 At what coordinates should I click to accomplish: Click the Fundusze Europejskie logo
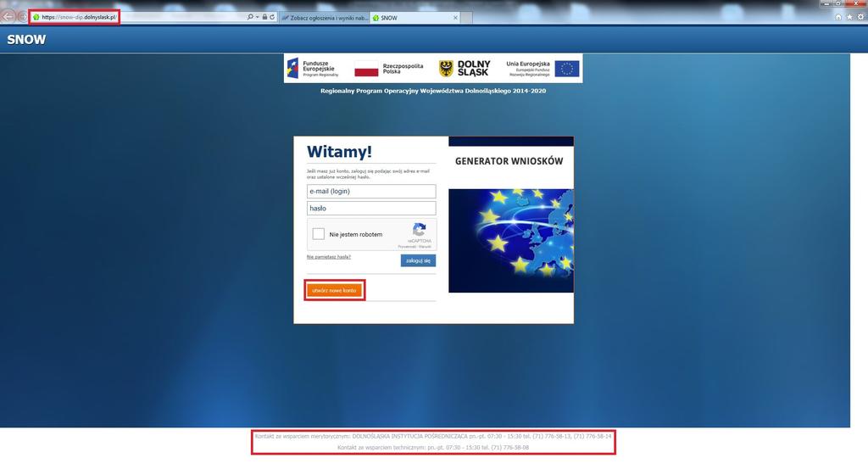coord(313,68)
